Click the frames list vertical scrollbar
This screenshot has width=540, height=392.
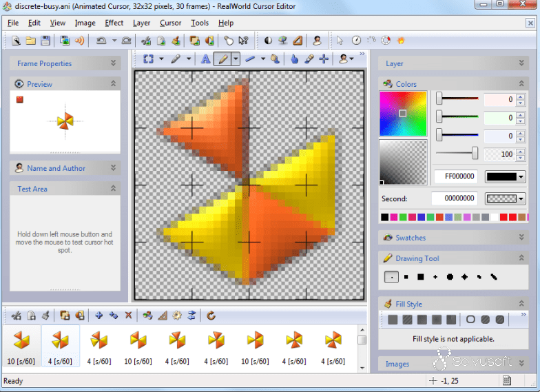click(x=362, y=349)
